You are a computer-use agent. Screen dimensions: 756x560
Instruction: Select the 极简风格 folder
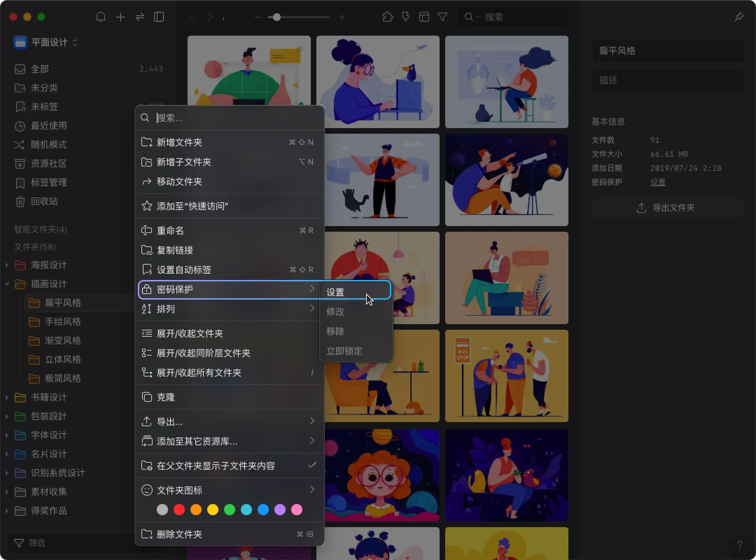63,378
